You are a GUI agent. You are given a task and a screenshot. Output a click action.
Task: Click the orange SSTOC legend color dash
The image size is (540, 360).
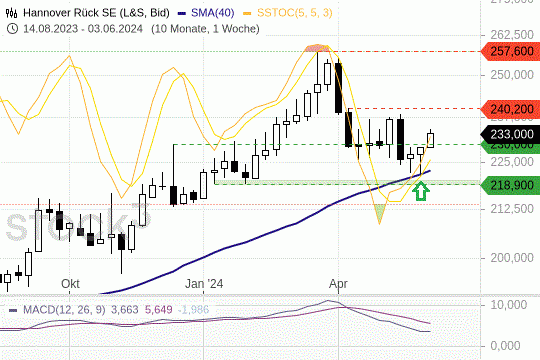tap(247, 13)
